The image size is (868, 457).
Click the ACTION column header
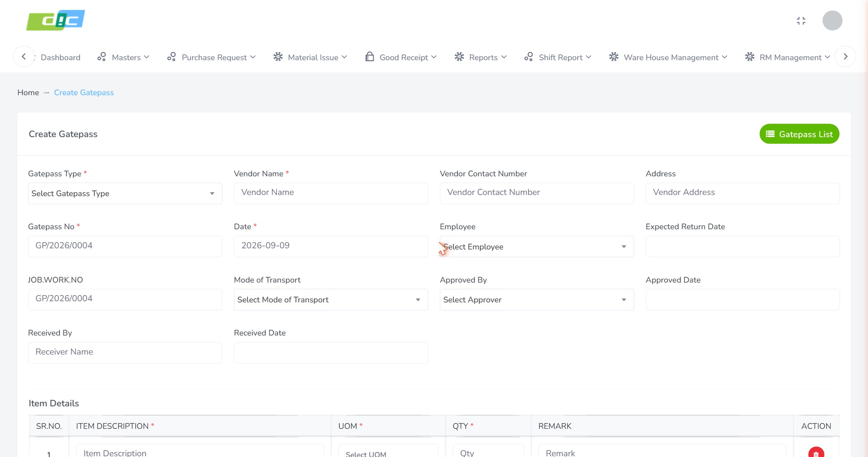(816, 426)
